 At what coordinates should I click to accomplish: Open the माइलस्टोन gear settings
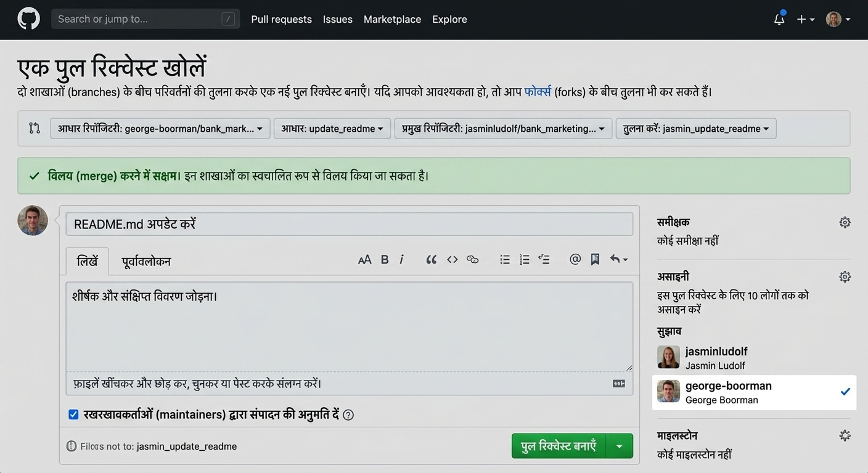845,435
